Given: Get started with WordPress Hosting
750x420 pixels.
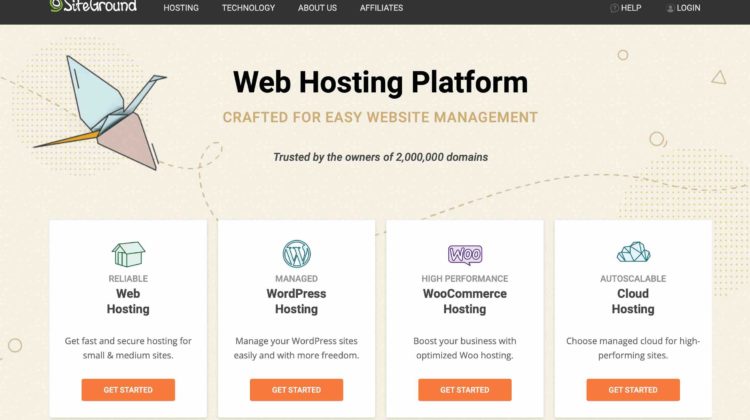Looking at the screenshot, I should pos(297,390).
